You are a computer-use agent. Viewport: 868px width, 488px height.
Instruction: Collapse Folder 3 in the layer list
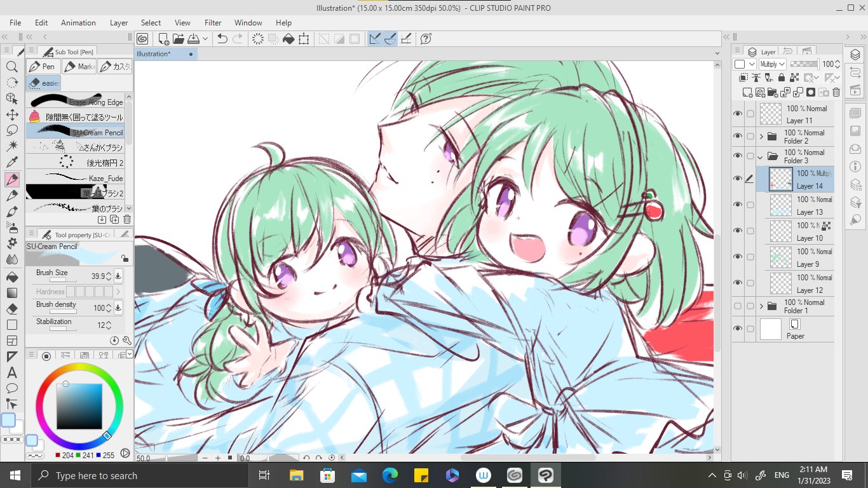761,157
